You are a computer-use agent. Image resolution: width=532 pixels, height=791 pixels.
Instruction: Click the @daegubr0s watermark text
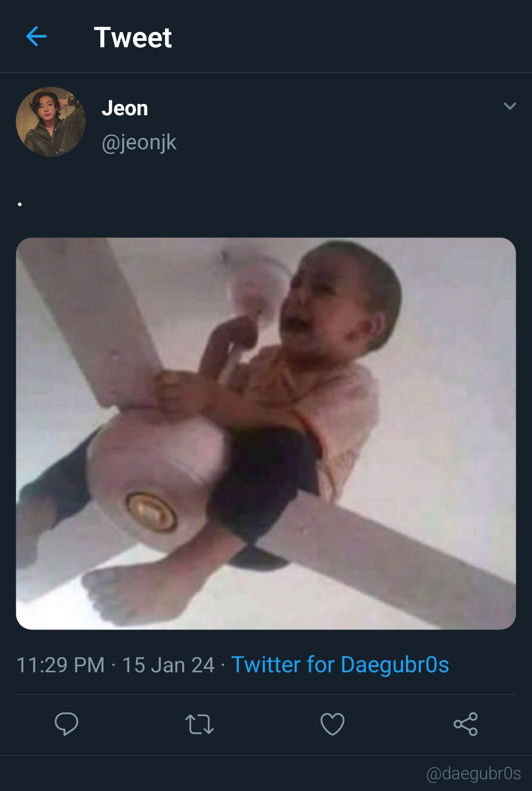[473, 773]
